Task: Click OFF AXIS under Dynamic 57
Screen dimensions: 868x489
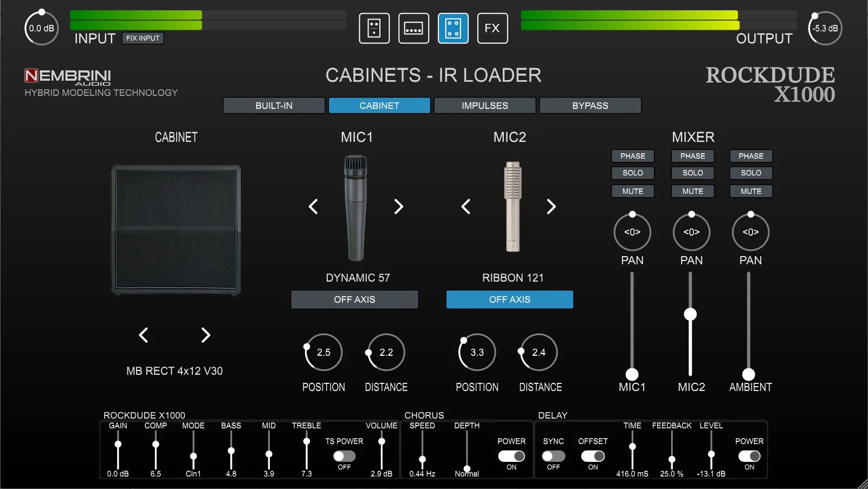Action: coord(354,299)
